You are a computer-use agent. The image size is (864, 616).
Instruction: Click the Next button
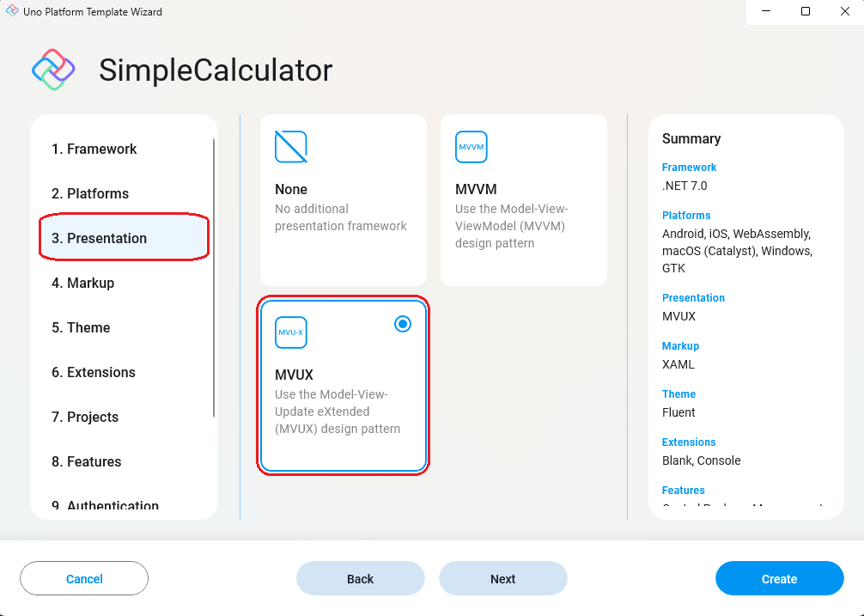point(502,578)
